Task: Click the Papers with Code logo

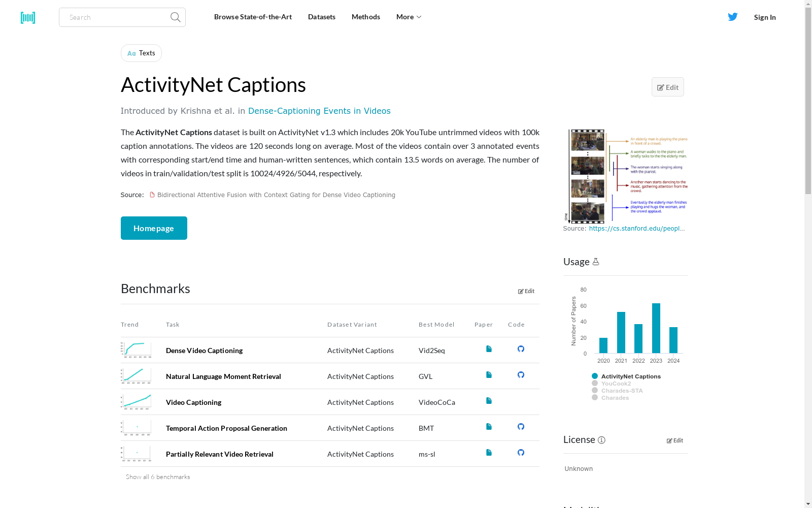Action: [28, 18]
